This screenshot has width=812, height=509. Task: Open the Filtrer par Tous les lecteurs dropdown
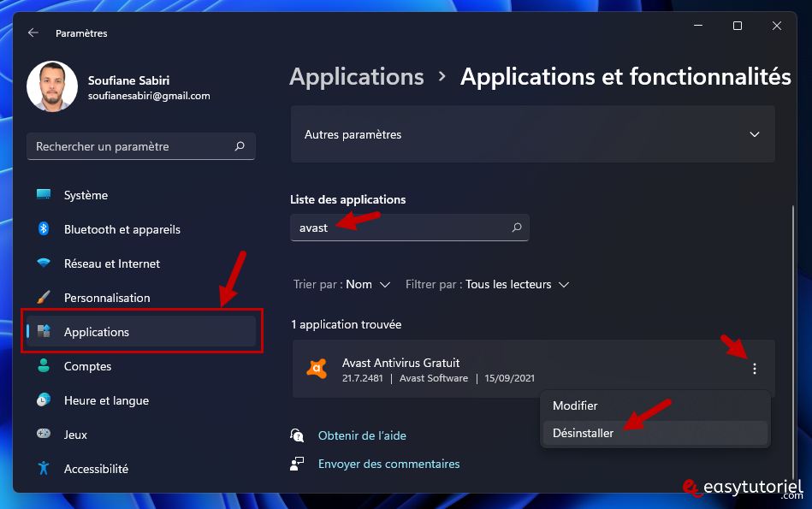tap(488, 284)
